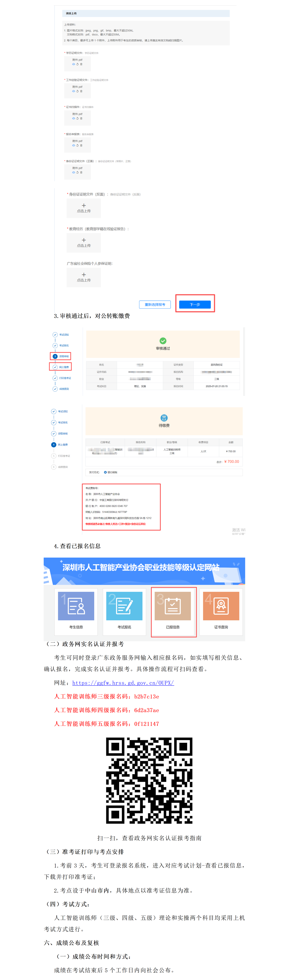This screenshot has width=289, height=980.
Task: Select 网上缴费 step in the 审核通过 screenshot
Action: tap(61, 367)
